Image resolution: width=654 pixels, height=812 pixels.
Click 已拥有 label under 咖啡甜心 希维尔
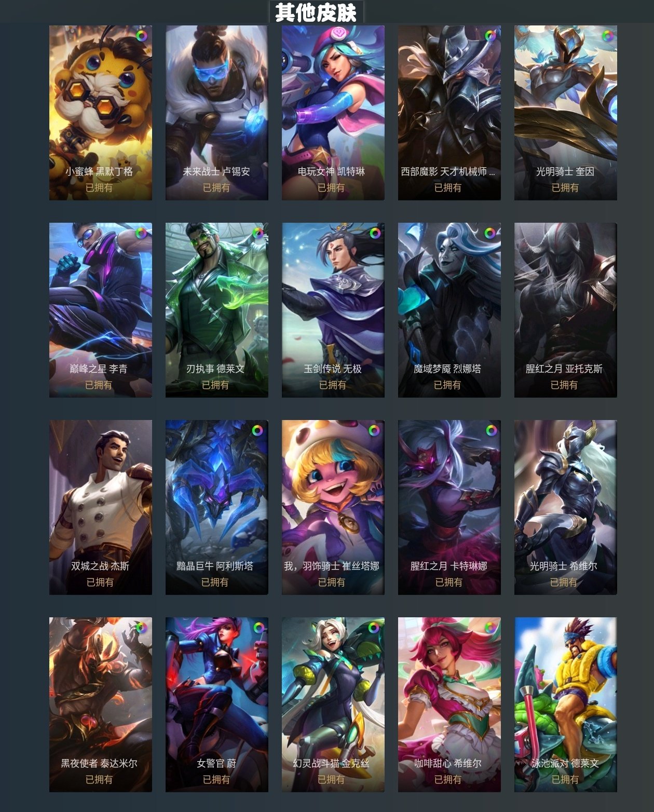point(448,779)
